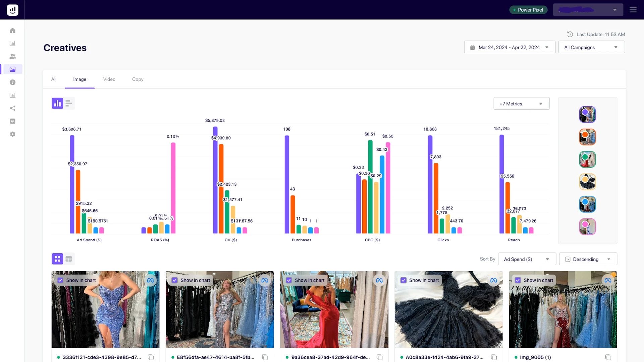Switch to the Copy tab

click(138, 79)
